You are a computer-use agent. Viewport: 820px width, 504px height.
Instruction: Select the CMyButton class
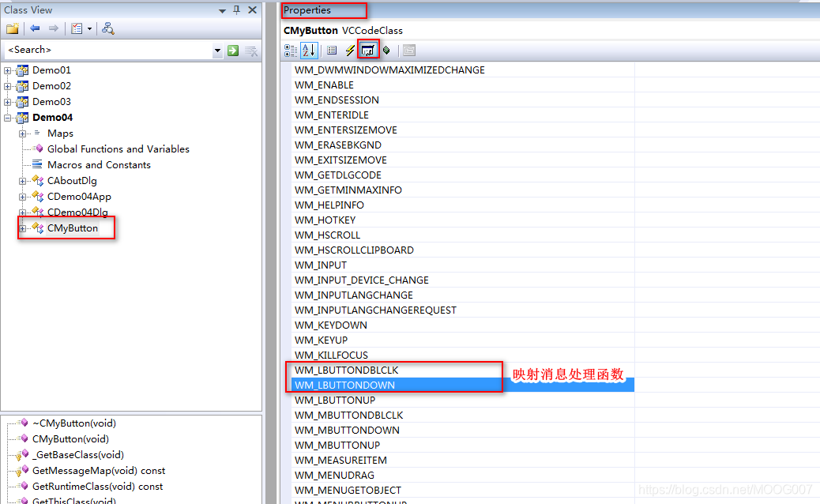72,228
